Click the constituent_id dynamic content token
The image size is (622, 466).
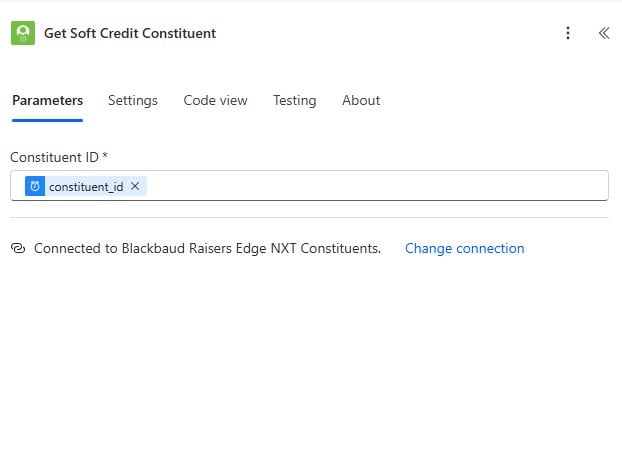click(x=86, y=186)
